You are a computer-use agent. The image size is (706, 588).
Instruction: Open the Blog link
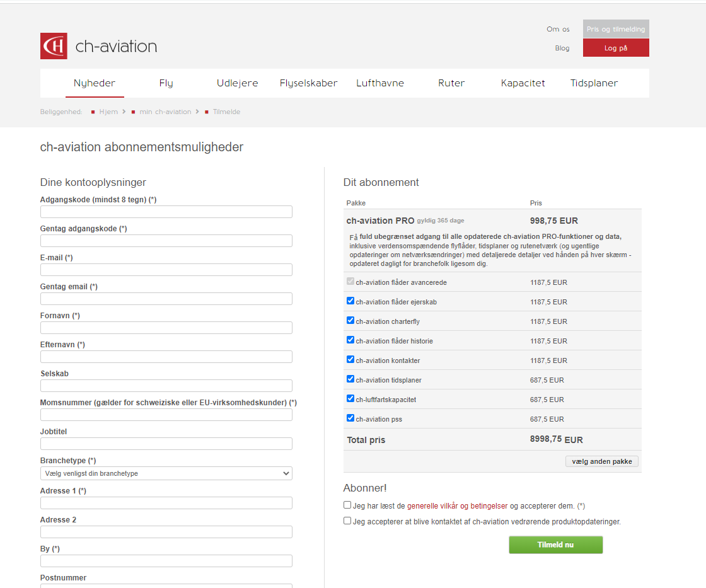pyautogui.click(x=562, y=48)
